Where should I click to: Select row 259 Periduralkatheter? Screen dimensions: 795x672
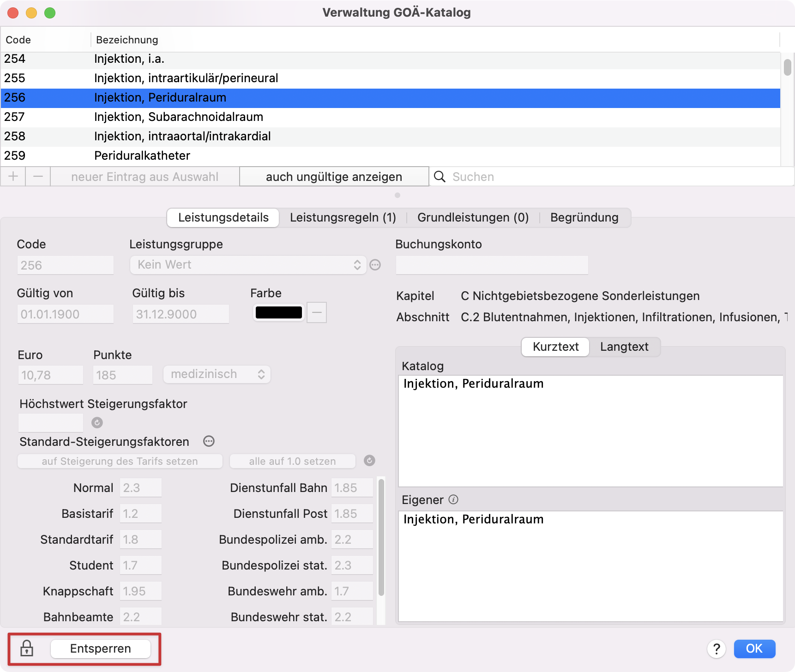click(391, 156)
